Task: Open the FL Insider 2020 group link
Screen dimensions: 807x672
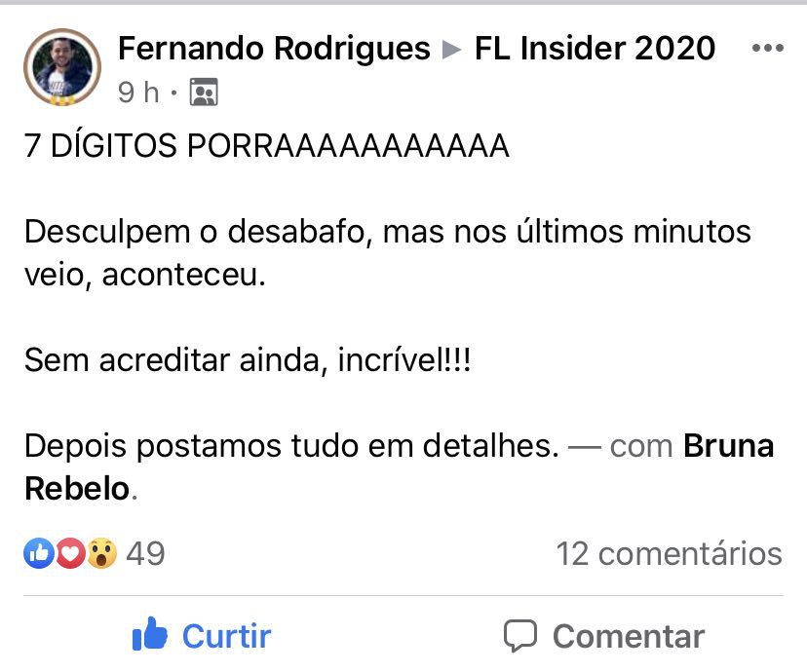Action: 595,49
